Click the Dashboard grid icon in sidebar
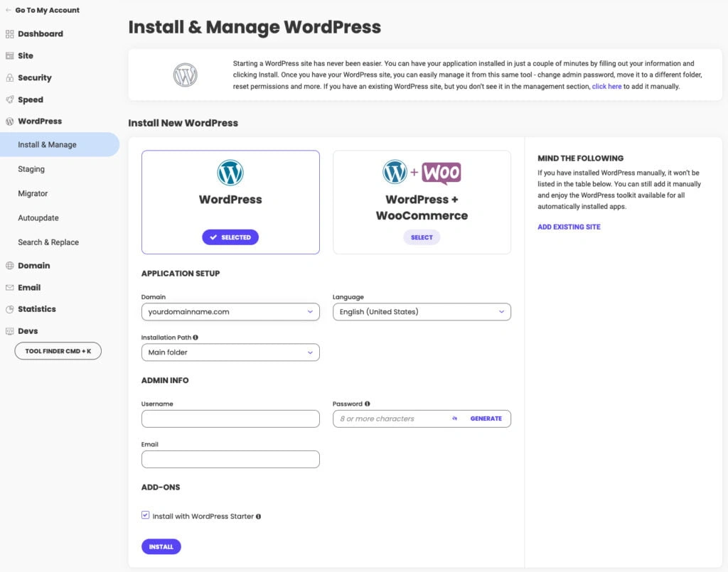 10,34
